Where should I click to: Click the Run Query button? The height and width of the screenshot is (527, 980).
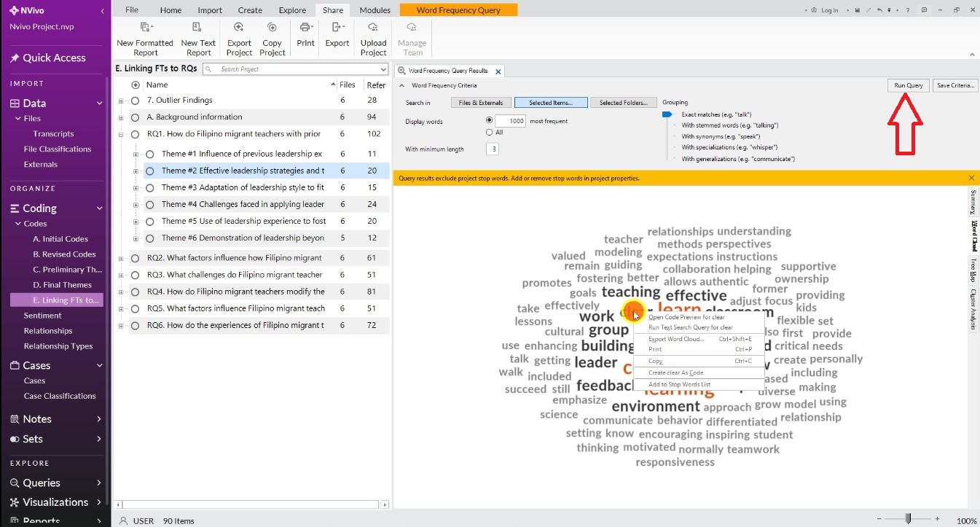(x=909, y=85)
